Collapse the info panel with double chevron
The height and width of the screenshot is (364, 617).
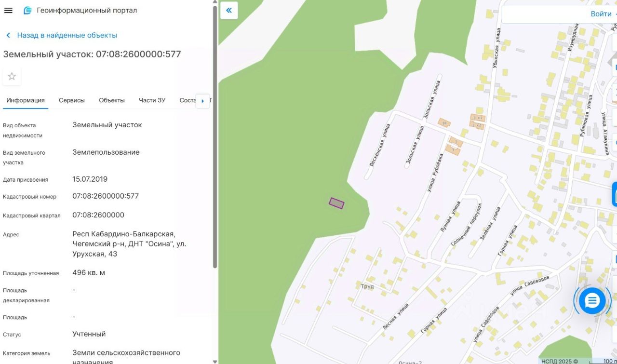[229, 10]
